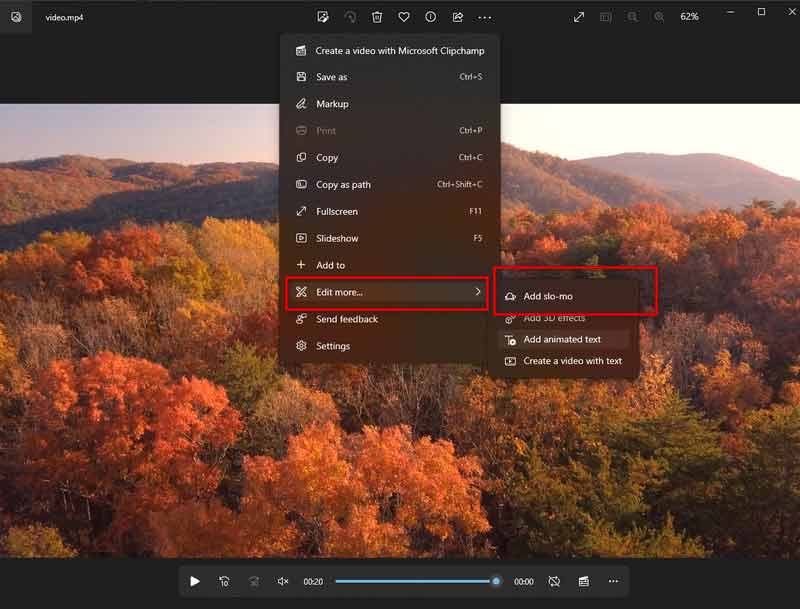Choose Save as from the menu

coord(332,77)
